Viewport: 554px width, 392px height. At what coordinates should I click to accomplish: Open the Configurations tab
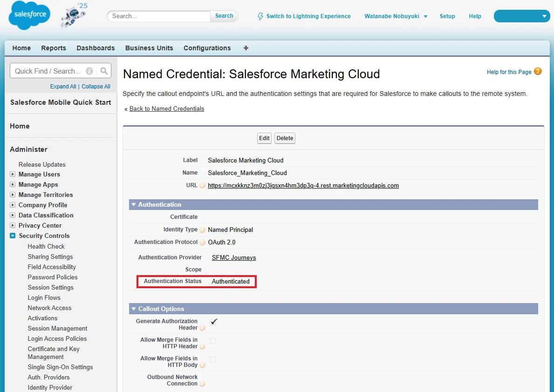coord(207,48)
